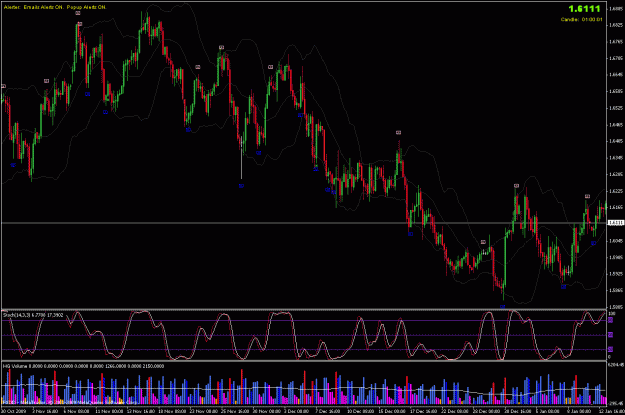625x415 pixels.
Task: Select the Stoch(14,3,3) indicator label
Action: 33,315
